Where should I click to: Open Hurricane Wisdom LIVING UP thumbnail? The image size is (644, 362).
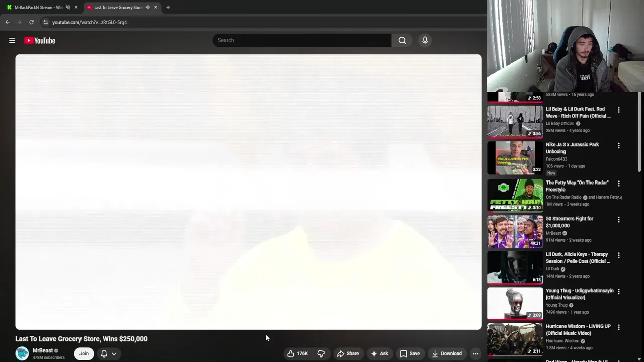[x=515, y=339]
